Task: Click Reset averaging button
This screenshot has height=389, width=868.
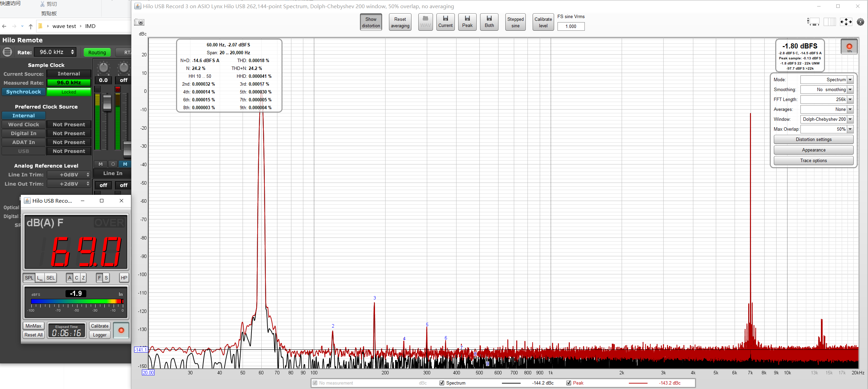Action: [400, 22]
